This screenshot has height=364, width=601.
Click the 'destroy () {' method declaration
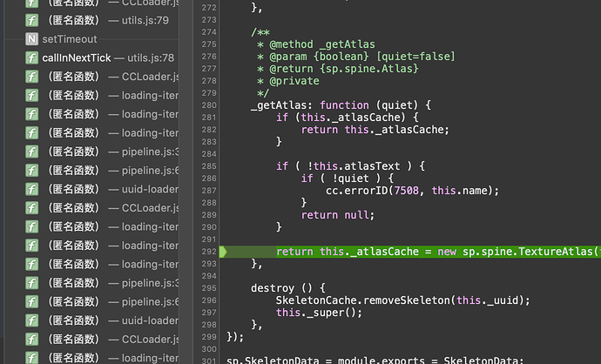point(288,288)
